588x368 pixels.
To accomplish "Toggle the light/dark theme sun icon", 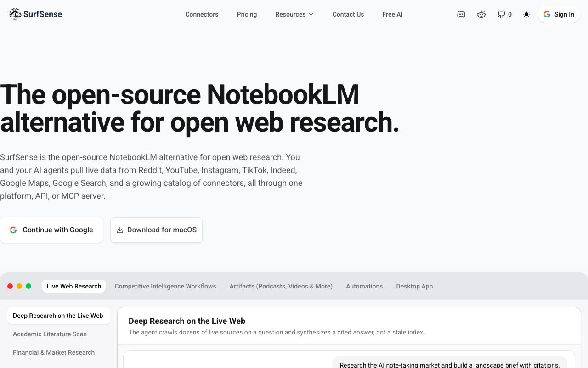I will (x=526, y=14).
